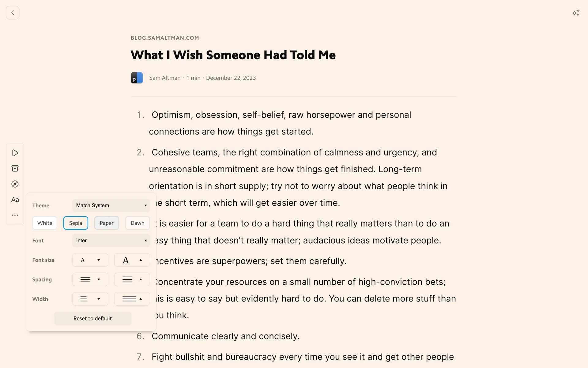The height and width of the screenshot is (368, 588).
Task: Choose the Sepia theme swatch
Action: coord(76,223)
